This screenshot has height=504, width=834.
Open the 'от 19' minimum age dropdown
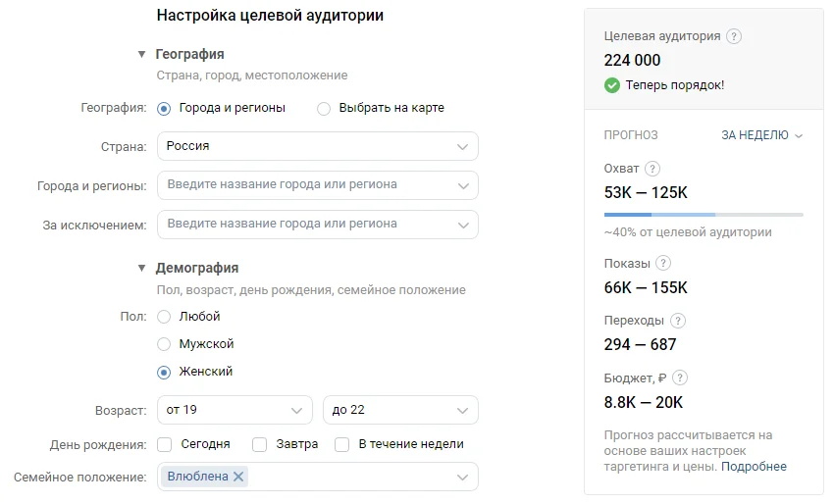[x=235, y=410]
